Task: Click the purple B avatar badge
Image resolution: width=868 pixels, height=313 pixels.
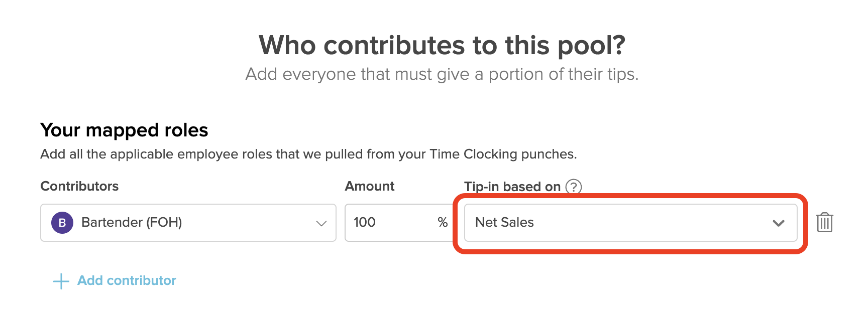Action: pos(62,223)
